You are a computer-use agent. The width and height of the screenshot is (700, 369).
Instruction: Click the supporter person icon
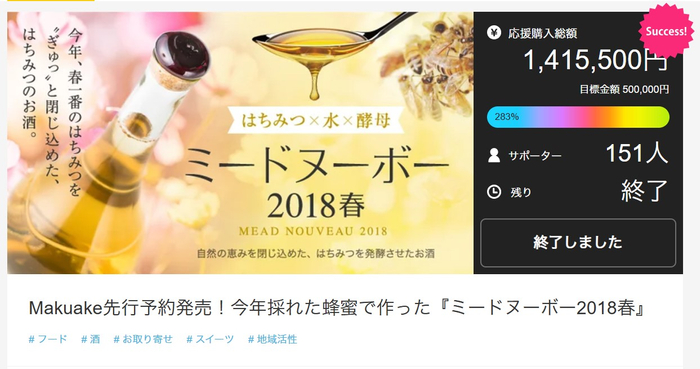point(494,155)
